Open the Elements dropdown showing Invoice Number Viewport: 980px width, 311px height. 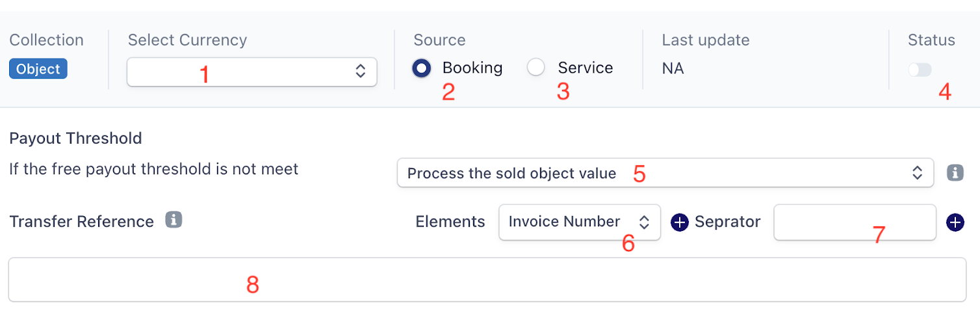click(579, 223)
